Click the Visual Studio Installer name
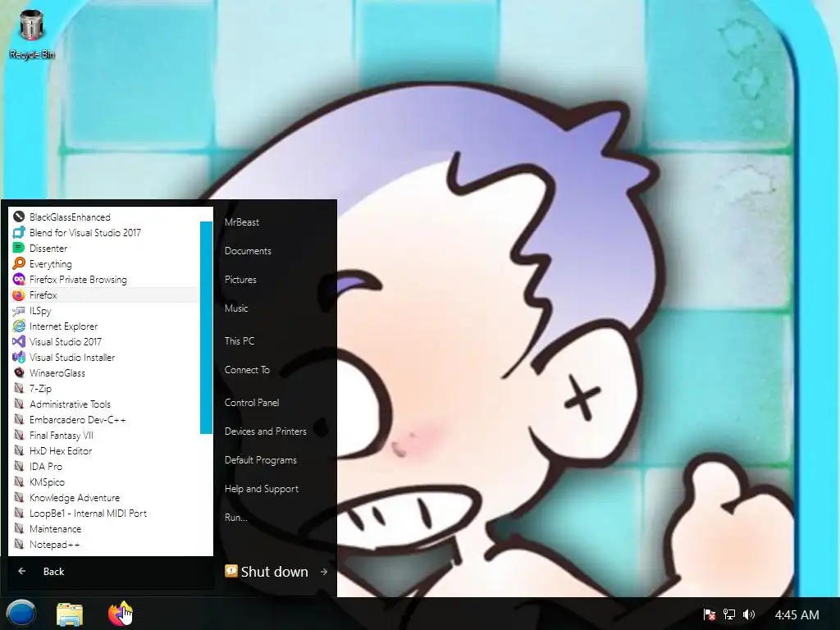The image size is (840, 630). [72, 358]
